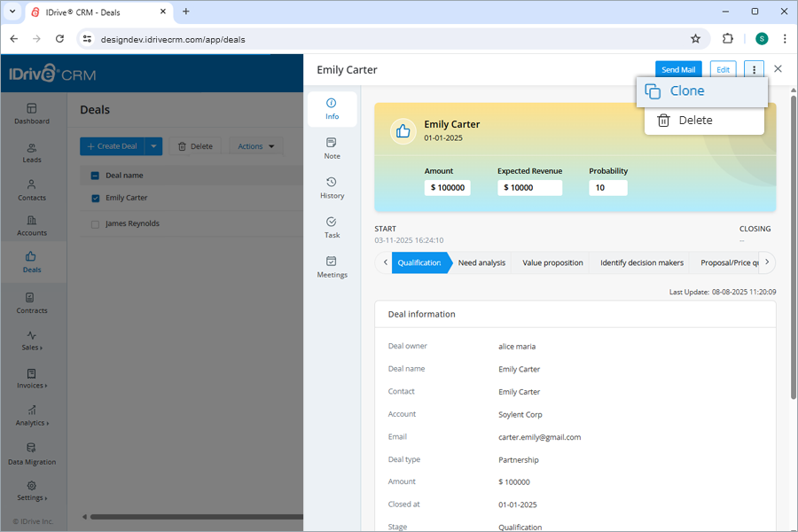Go to the Data Migration section

click(32, 456)
